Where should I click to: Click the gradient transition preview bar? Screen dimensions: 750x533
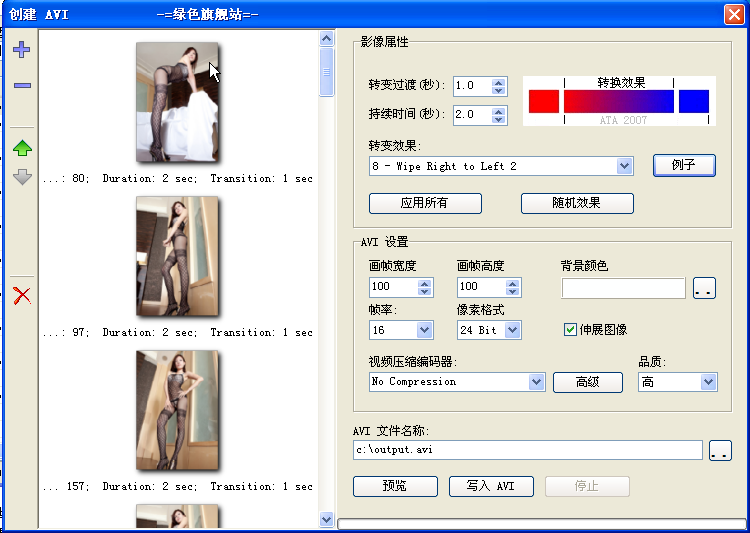(619, 101)
